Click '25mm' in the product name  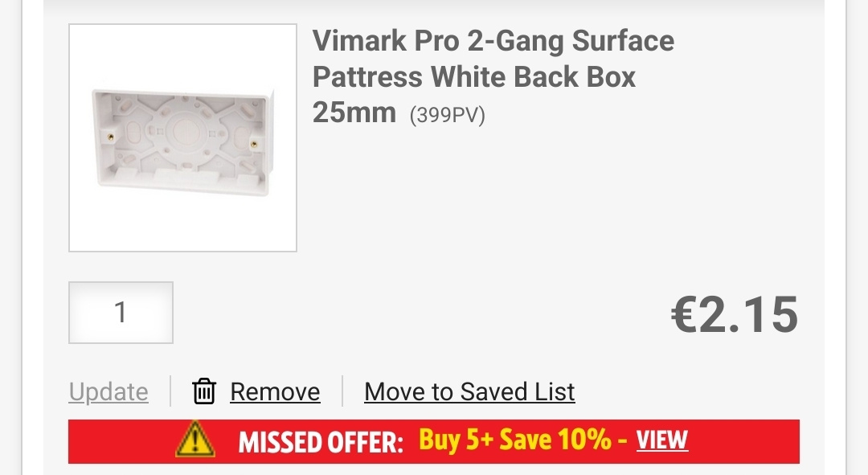click(x=354, y=113)
